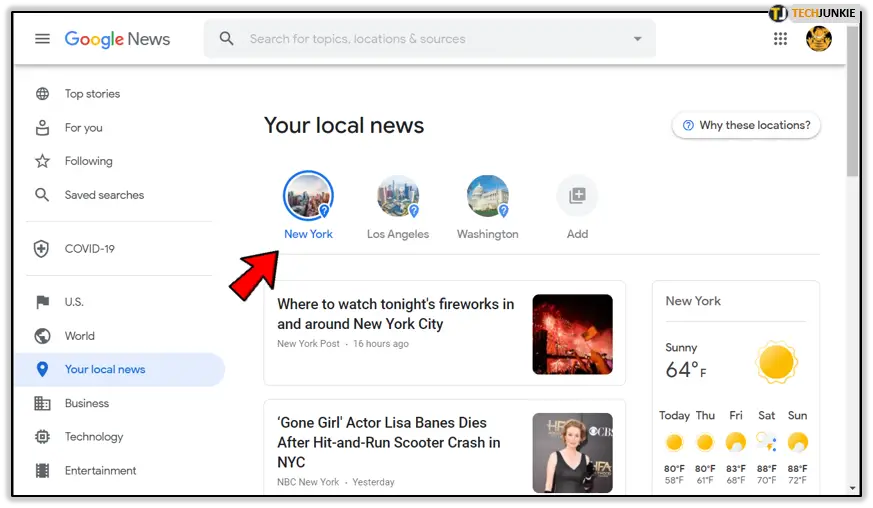Click the '16 hours ago' timestamp
873x508 pixels.
click(381, 344)
